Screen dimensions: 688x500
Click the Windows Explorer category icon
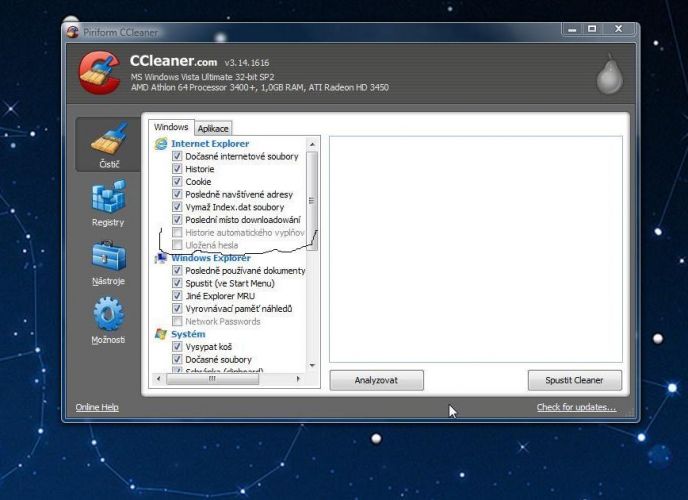click(161, 258)
